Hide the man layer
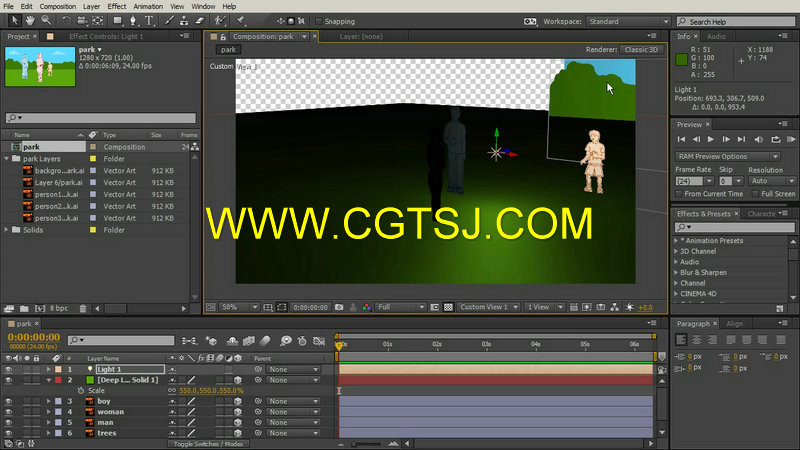This screenshot has height=450, width=800. 8,422
